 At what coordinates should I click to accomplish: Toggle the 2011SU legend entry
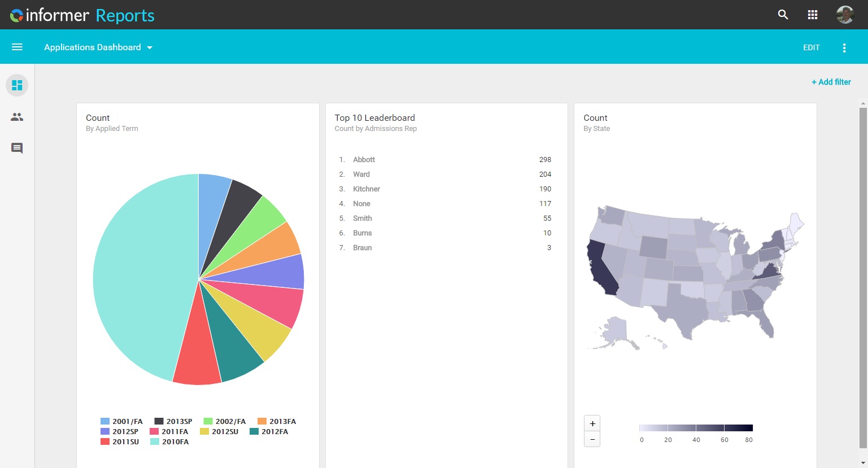120,441
